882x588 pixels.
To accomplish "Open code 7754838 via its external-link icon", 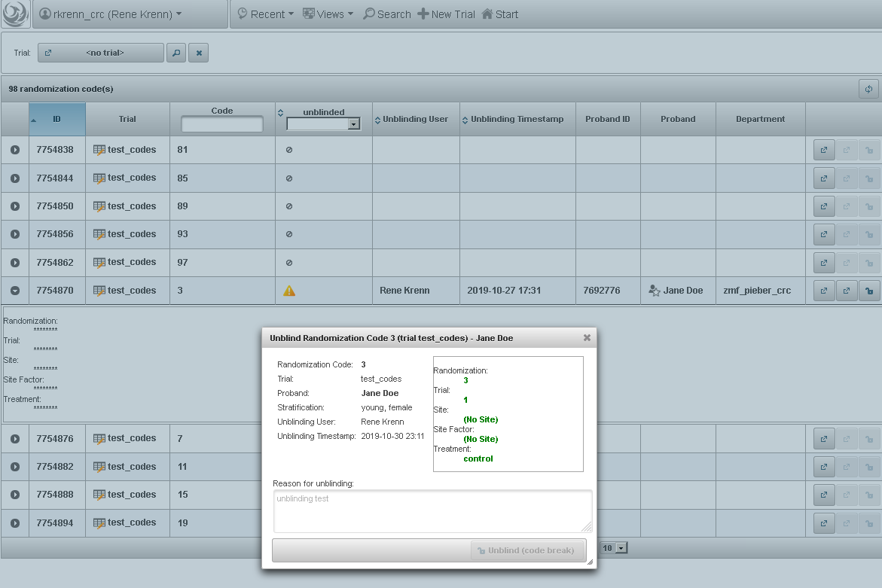I will pos(823,150).
